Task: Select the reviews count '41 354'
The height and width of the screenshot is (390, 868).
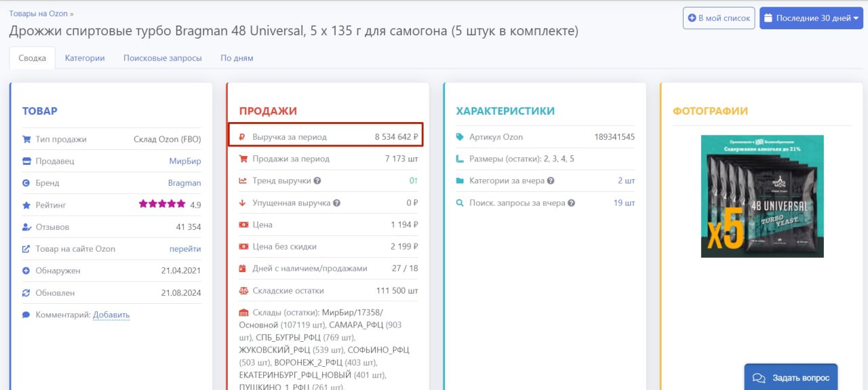Action: tap(189, 227)
